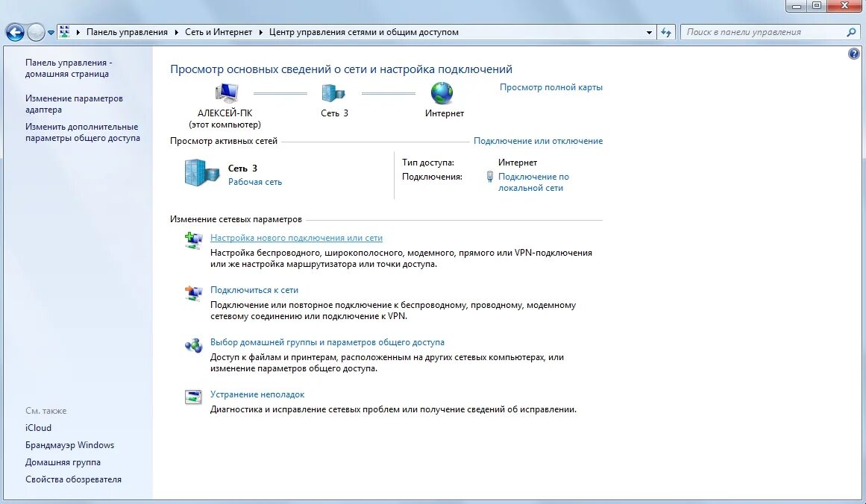
Task: Open 'Изменить дополнительные параметры общего доступа' link
Action: (x=83, y=133)
